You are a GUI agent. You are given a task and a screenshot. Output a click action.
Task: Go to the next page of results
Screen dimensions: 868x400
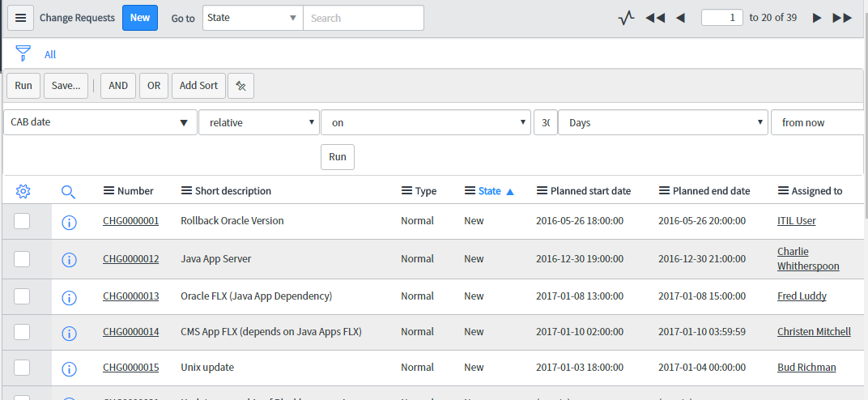(x=817, y=18)
